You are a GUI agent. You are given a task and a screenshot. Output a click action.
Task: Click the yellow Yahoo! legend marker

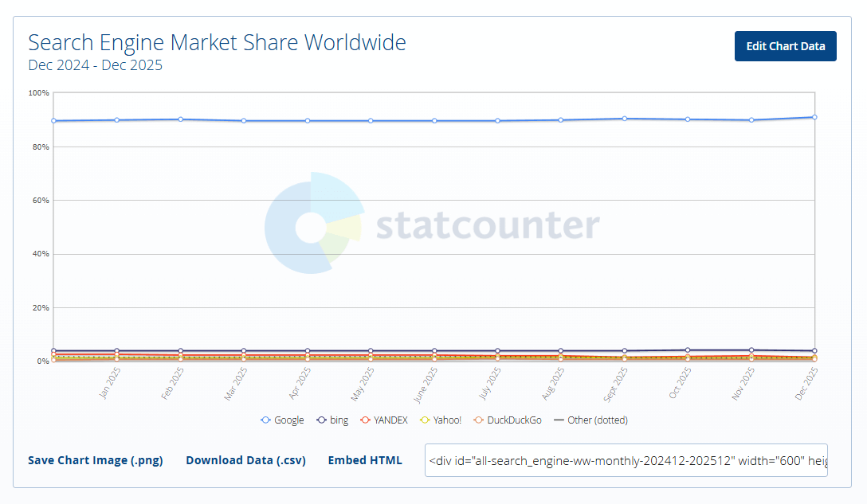(425, 420)
